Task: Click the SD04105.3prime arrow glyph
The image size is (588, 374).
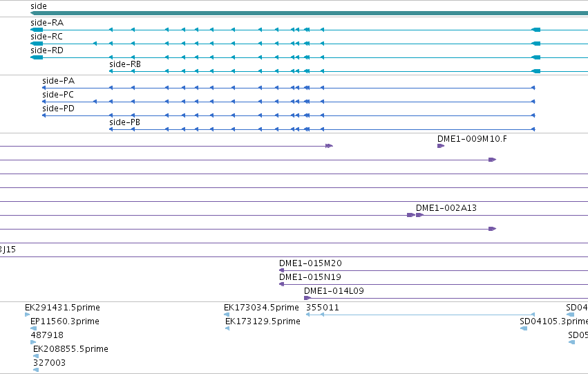Action: 524,328
